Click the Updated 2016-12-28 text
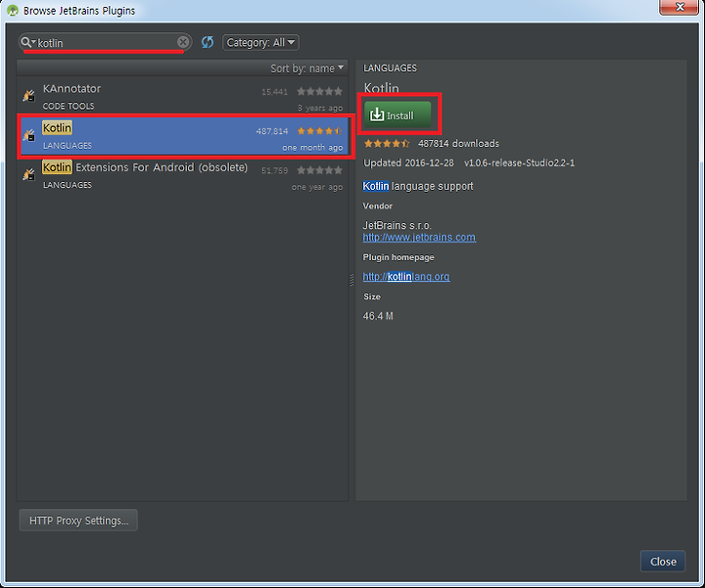Image resolution: width=705 pixels, height=588 pixels. point(408,163)
